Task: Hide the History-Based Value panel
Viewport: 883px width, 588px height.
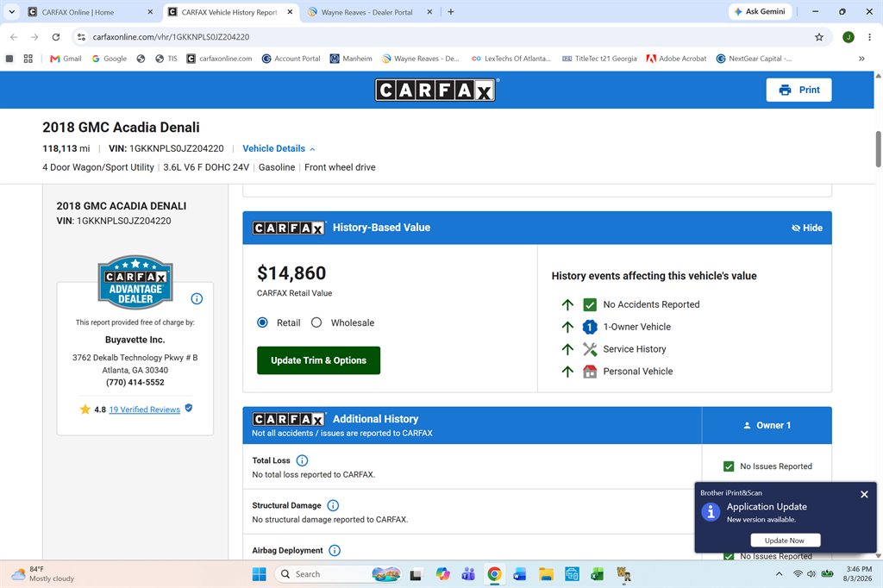Action: point(807,228)
